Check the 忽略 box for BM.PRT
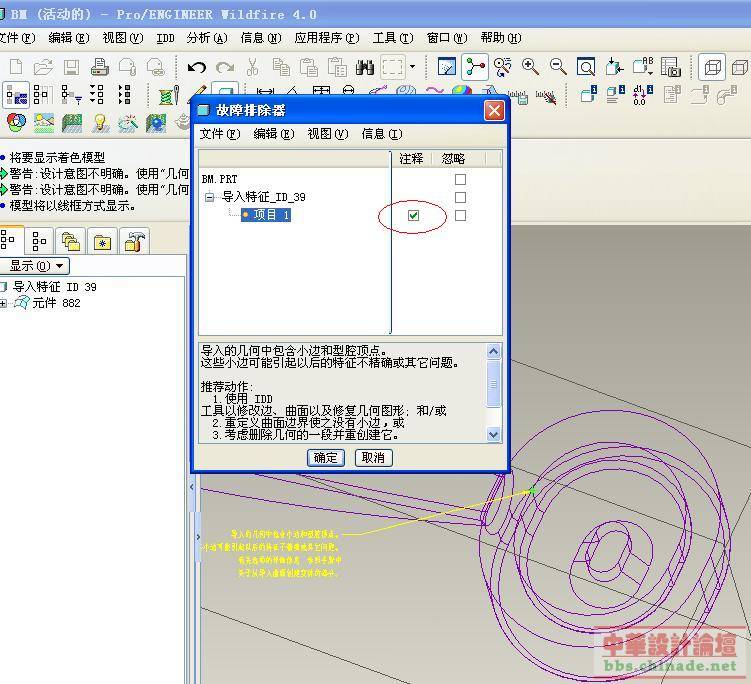The image size is (751, 684). [460, 179]
